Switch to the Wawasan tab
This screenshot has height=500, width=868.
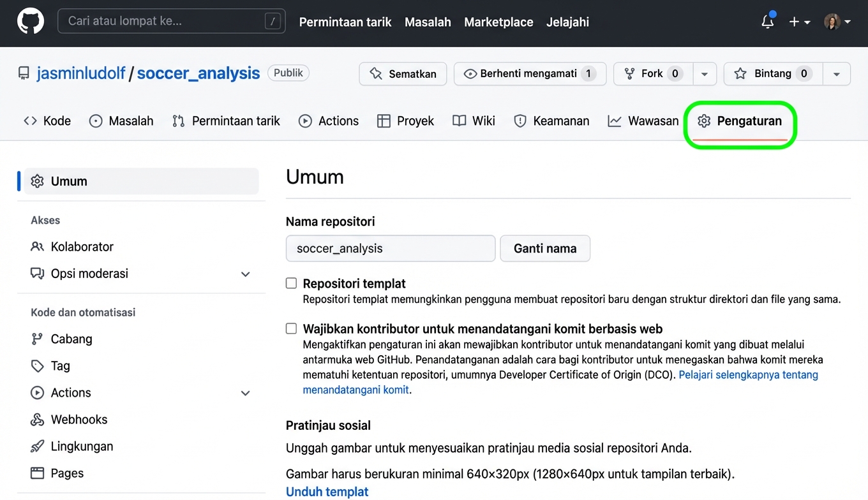pos(643,121)
